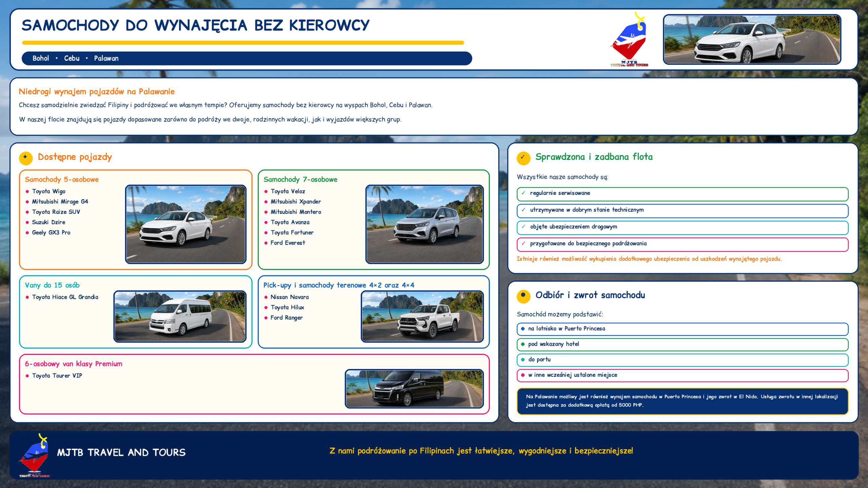Screen dimensions: 868x488
Task: Click the checkmark next to regularnie serwisowane
Action: click(524, 193)
